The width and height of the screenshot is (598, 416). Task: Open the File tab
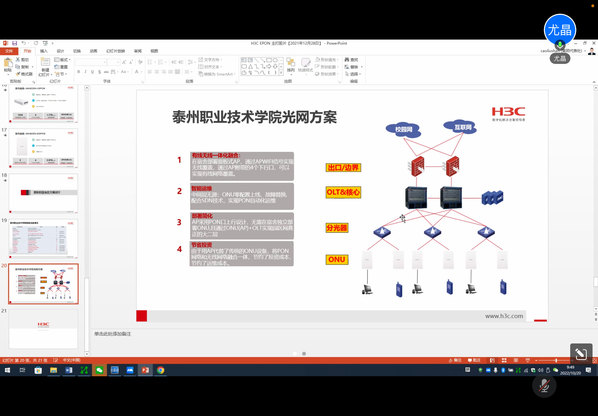point(8,51)
